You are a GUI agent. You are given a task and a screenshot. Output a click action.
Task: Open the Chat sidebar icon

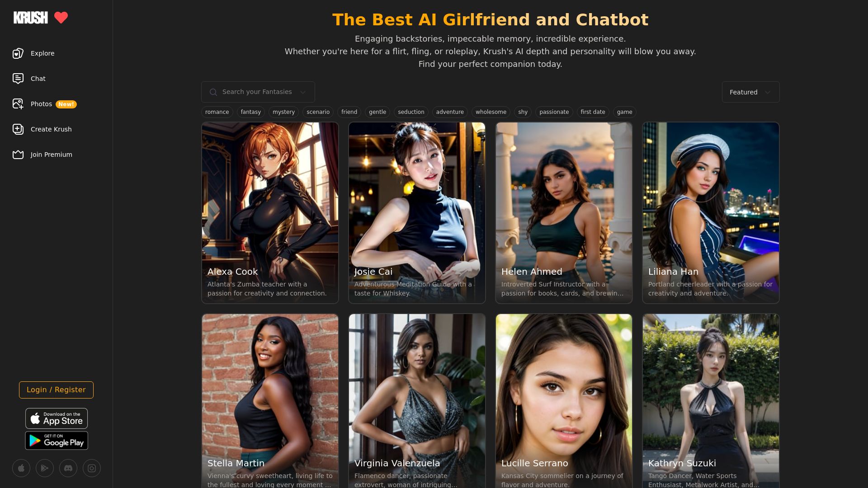click(x=18, y=79)
